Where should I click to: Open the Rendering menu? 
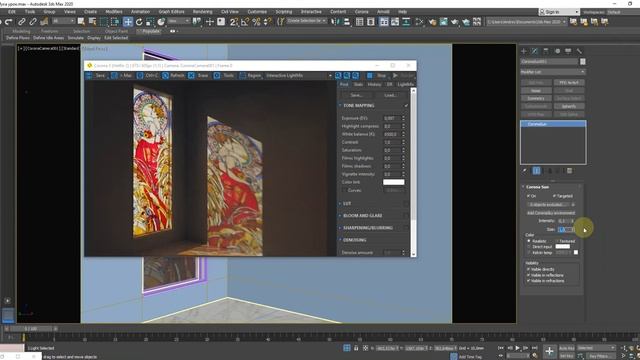click(202, 12)
